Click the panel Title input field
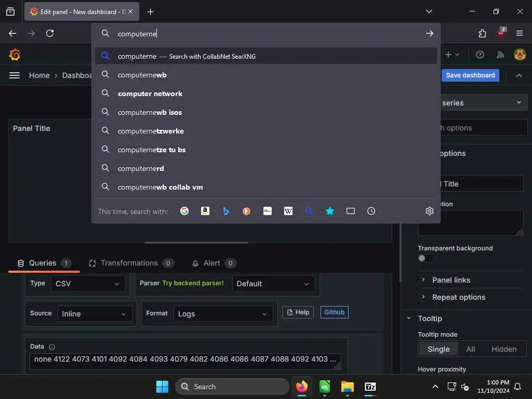The height and width of the screenshot is (399, 532). pyautogui.click(x=481, y=184)
